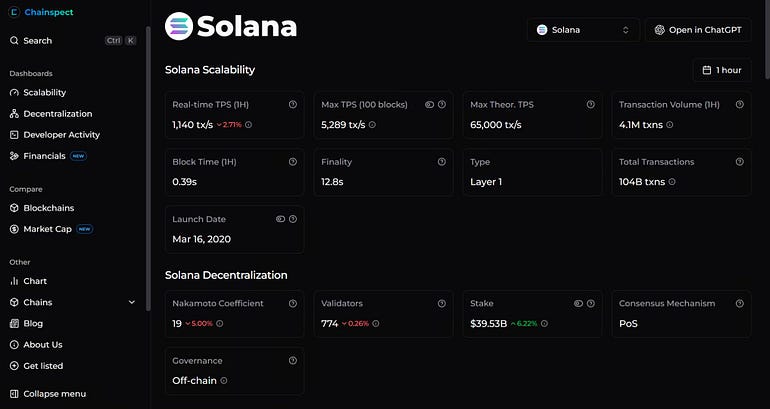This screenshot has width=770, height=409.
Task: Toggle the switch on Stake card
Action: click(x=578, y=303)
